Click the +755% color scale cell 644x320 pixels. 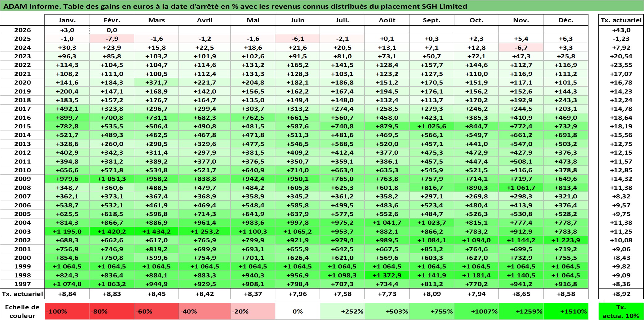pos(432,311)
